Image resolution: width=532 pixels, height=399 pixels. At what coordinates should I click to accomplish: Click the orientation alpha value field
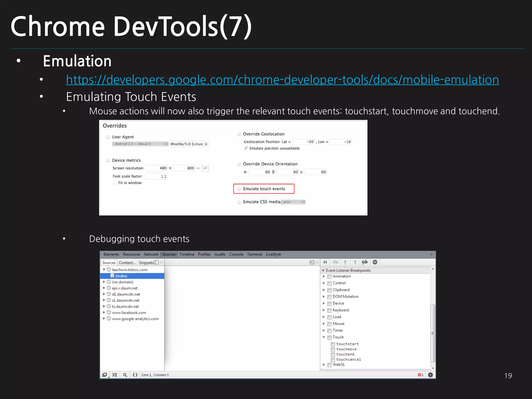click(260, 172)
